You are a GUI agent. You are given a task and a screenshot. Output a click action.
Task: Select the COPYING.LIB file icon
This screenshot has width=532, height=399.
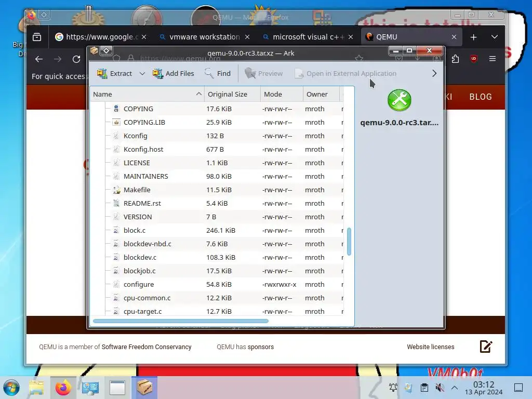(x=116, y=122)
